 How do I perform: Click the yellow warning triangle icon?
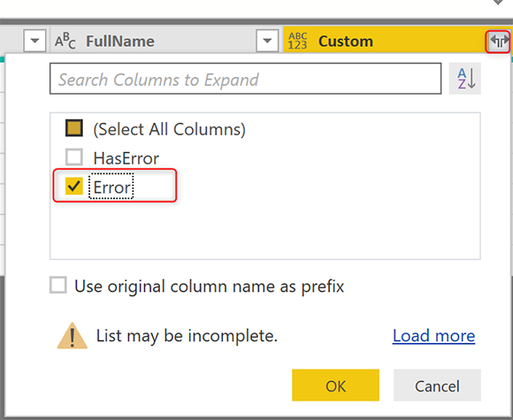coord(73,336)
